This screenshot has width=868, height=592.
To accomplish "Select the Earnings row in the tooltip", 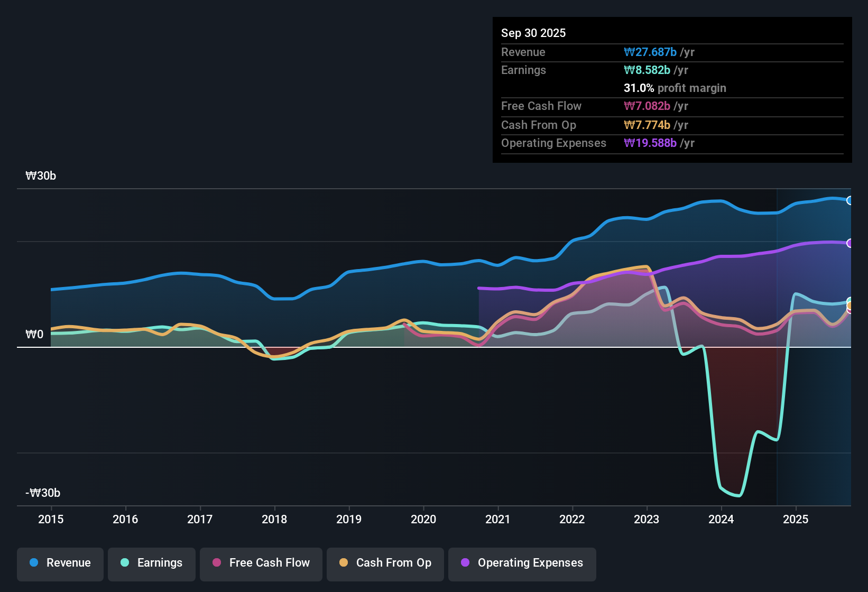I will click(x=671, y=70).
